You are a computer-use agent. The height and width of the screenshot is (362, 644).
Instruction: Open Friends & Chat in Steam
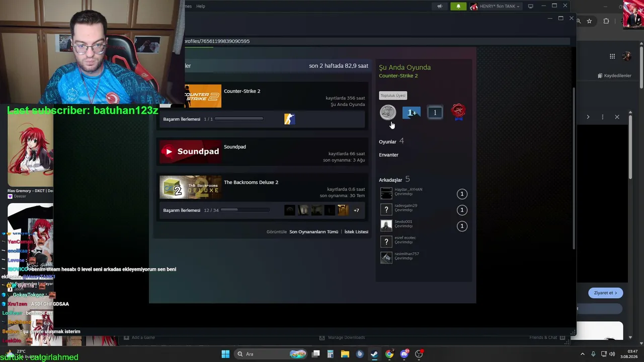point(547,337)
